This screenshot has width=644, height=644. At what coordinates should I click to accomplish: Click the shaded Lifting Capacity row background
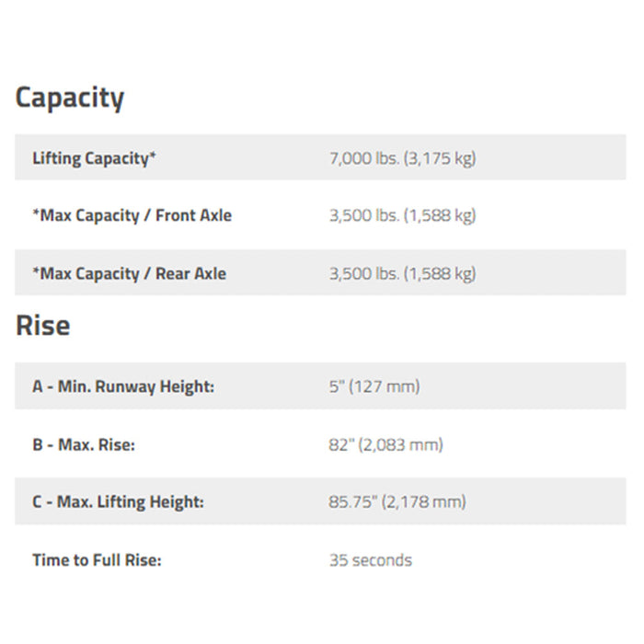320,157
